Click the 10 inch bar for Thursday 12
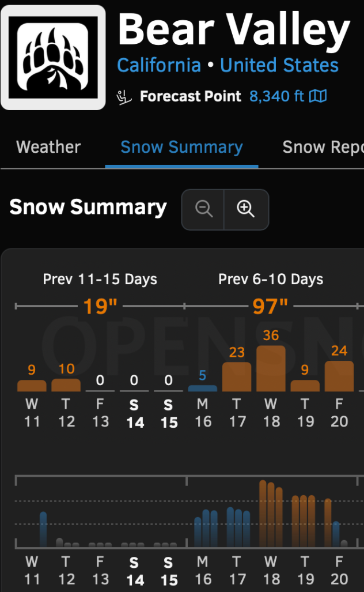Viewport: 364px width, 592px height. (66, 385)
